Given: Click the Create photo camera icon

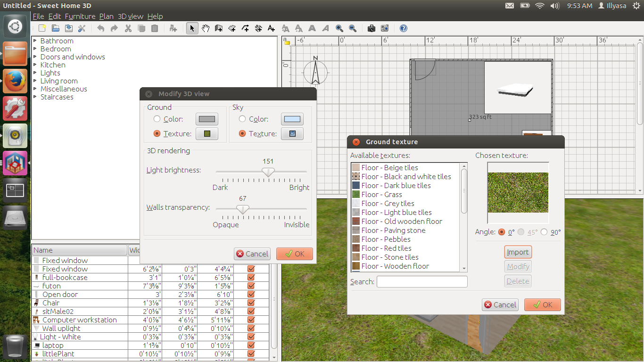Looking at the screenshot, I should [372, 28].
